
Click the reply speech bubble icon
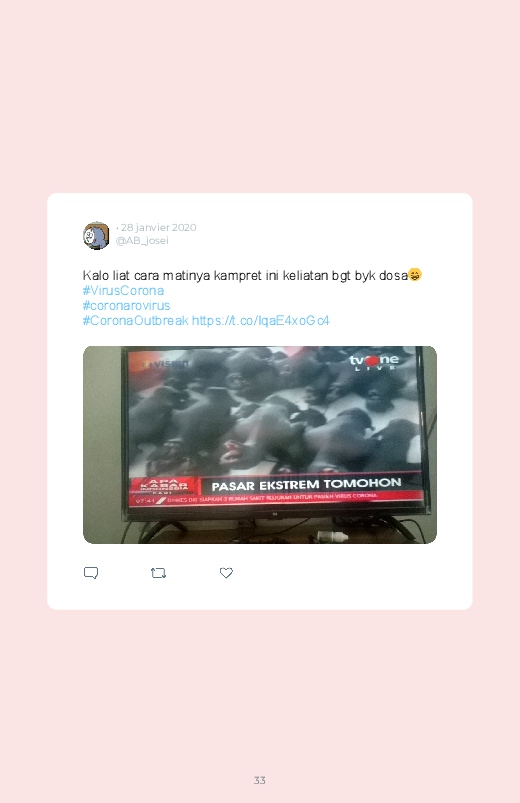point(91,573)
